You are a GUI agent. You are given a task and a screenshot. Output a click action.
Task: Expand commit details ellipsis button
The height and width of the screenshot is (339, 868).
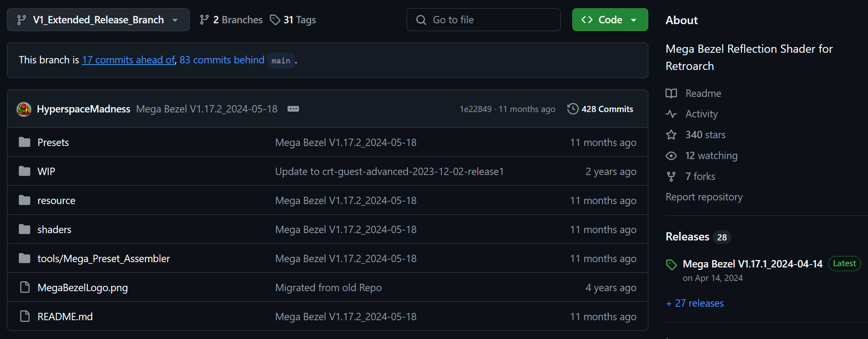click(x=293, y=109)
